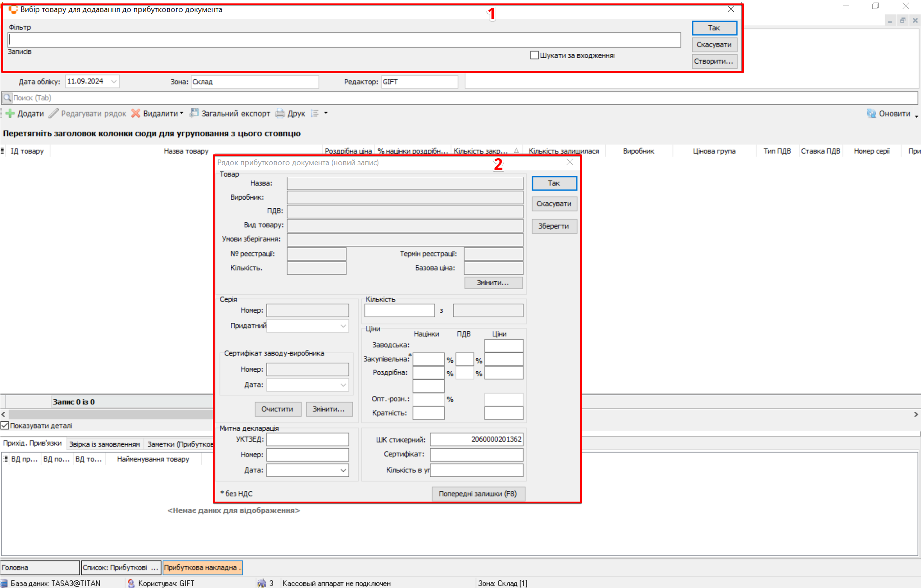Click the printer Друк icon
This screenshot has width=921, height=588.
point(280,113)
